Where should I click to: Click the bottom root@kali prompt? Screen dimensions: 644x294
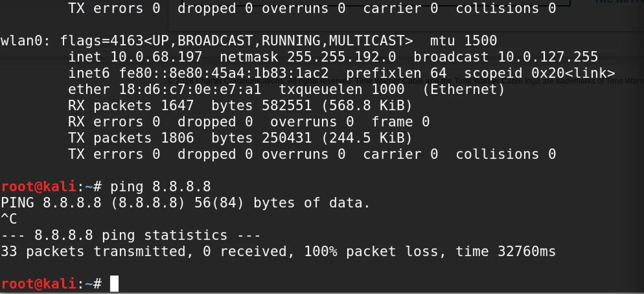click(39, 284)
